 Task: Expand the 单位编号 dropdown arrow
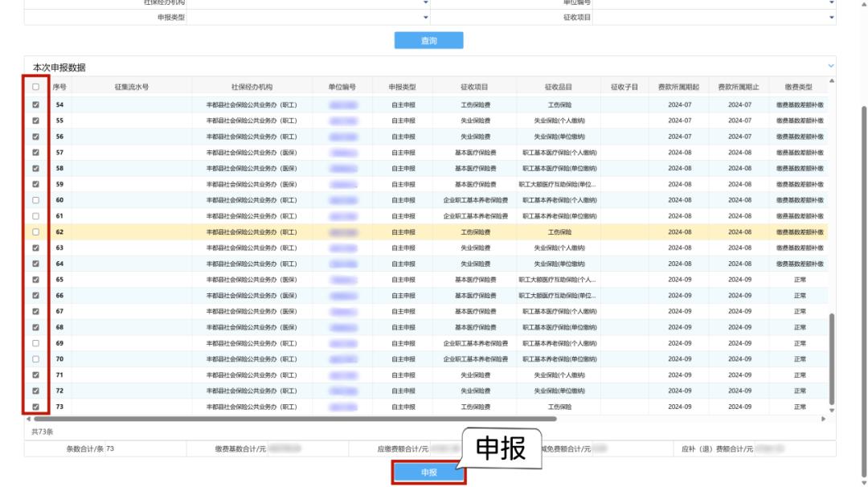(831, 3)
